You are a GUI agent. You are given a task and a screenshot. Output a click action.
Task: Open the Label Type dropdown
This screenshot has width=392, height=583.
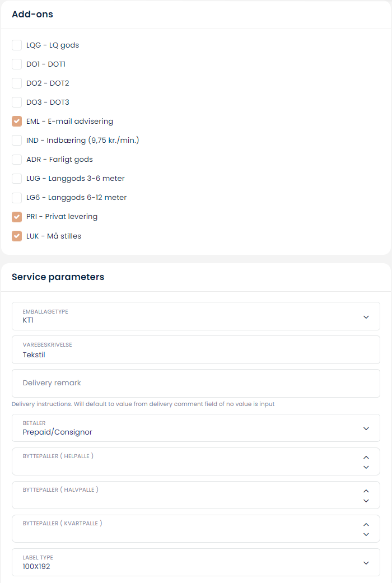click(x=195, y=562)
